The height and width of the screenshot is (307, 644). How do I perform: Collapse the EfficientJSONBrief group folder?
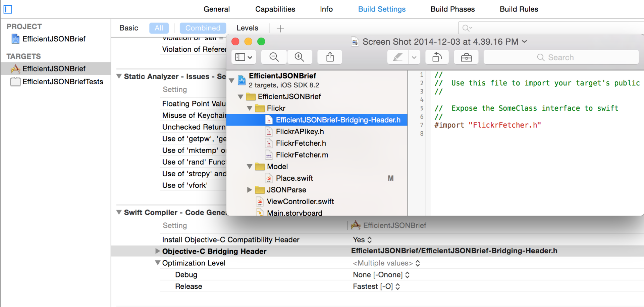pyautogui.click(x=240, y=97)
